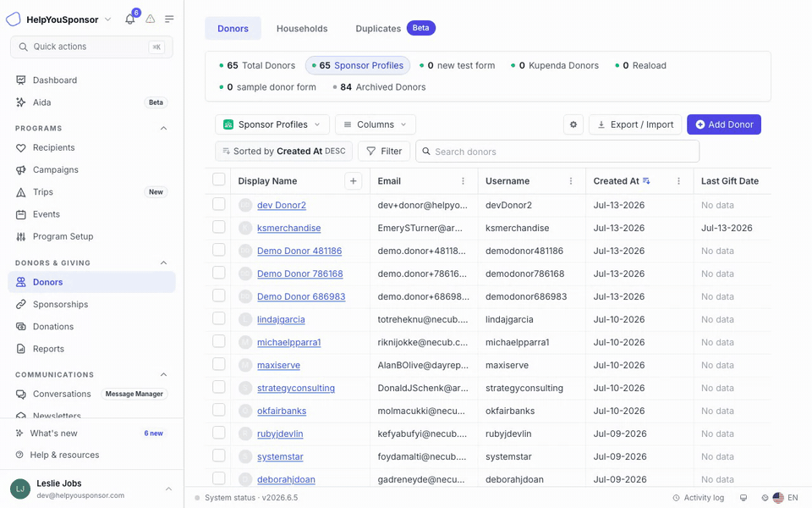
Task: Open the Columns dropdown
Action: tap(375, 124)
